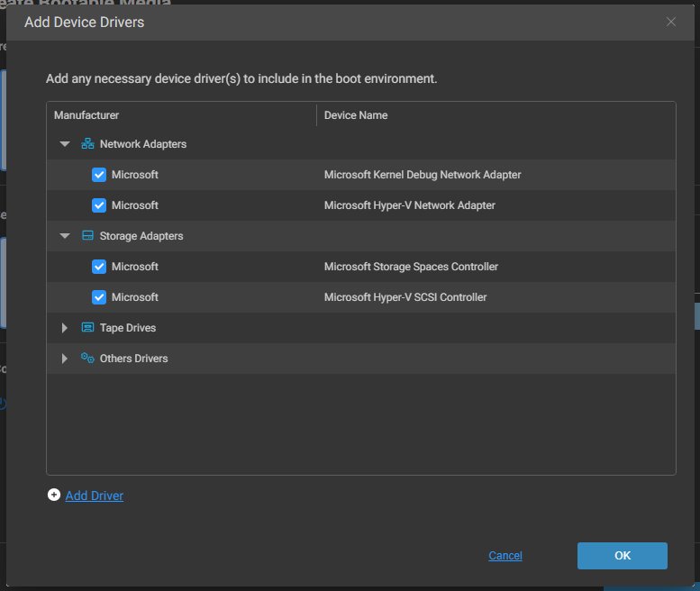Click the Cancel link
Screen dimensions: 700x591
pyautogui.click(x=505, y=556)
